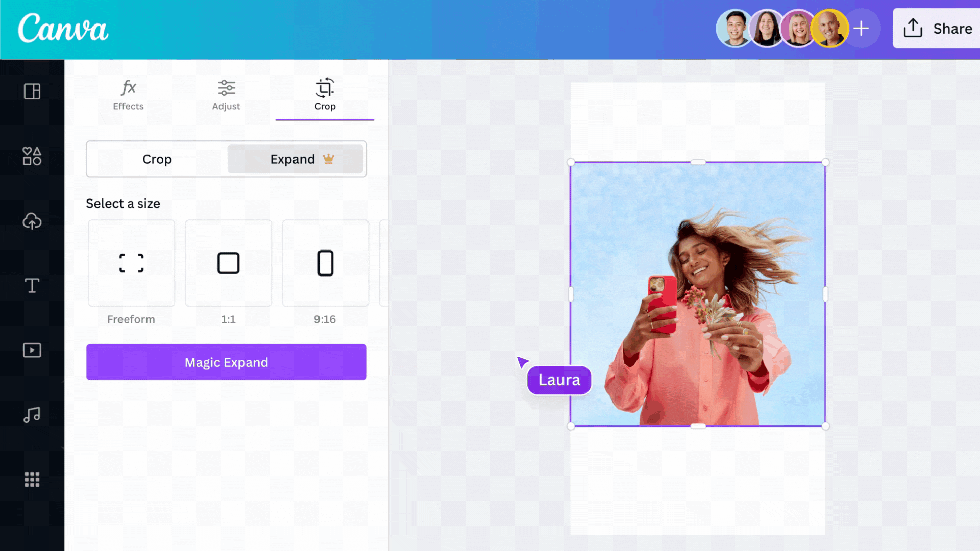
Task: Click the Elements sidebar icon
Action: 32,156
